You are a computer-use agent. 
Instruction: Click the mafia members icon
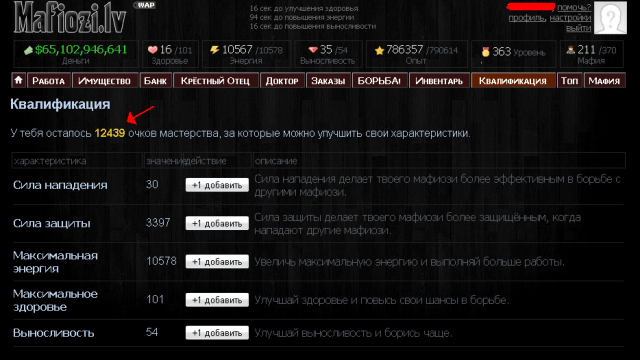571,50
